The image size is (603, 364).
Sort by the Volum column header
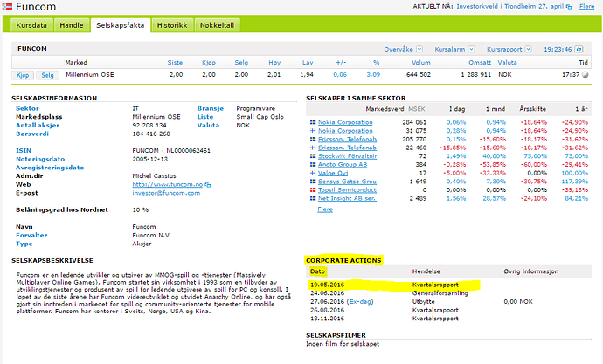click(x=421, y=63)
